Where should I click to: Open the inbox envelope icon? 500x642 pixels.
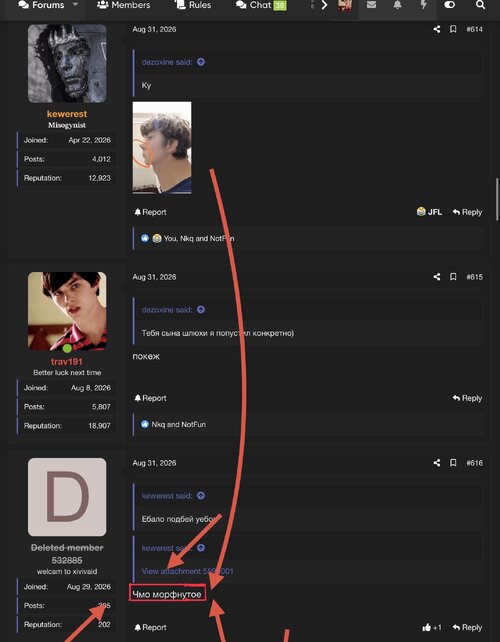[x=371, y=5]
